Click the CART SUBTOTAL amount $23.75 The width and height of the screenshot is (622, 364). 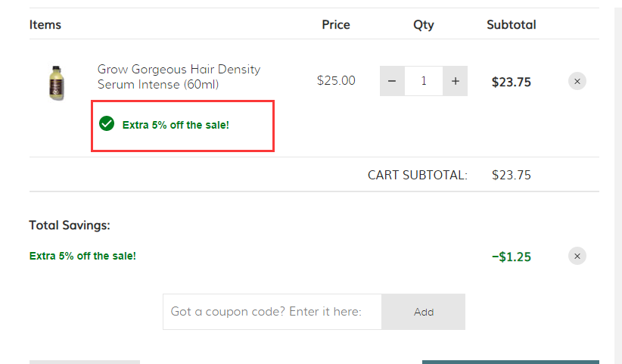click(x=512, y=175)
